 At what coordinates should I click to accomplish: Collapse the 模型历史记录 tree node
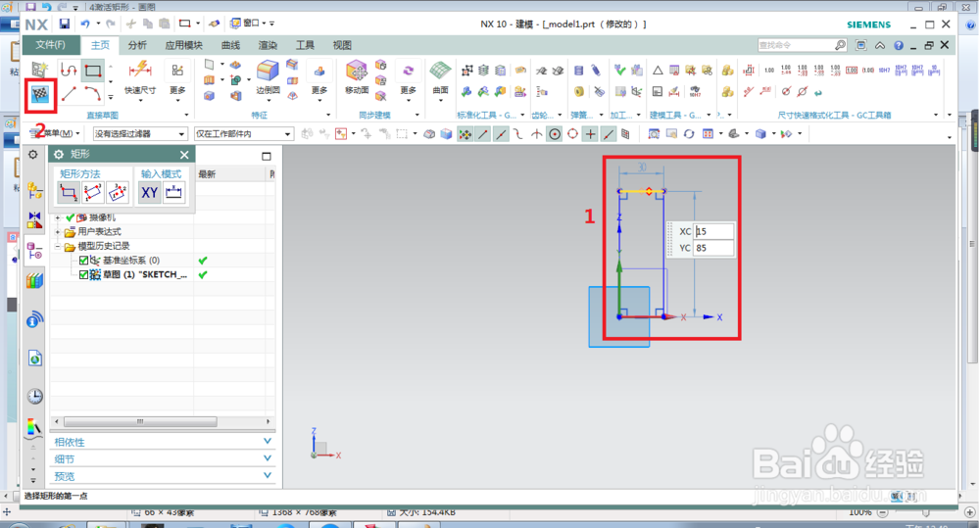(58, 246)
